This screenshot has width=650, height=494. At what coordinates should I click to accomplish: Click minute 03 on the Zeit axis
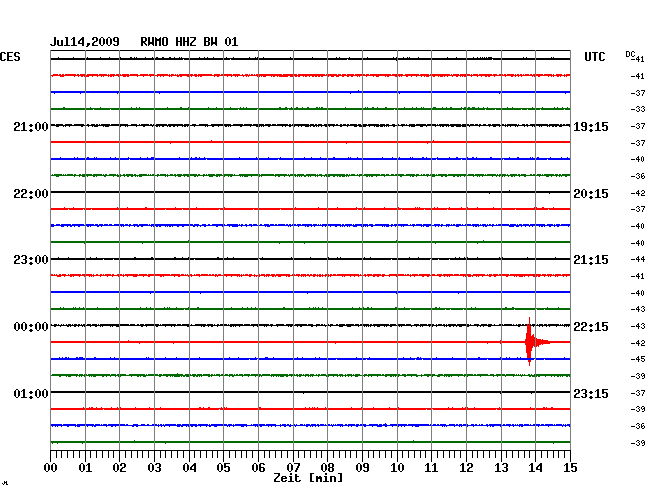click(x=154, y=468)
